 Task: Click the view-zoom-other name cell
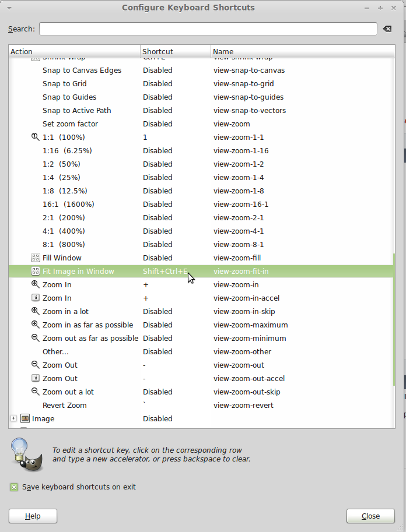pyautogui.click(x=242, y=351)
